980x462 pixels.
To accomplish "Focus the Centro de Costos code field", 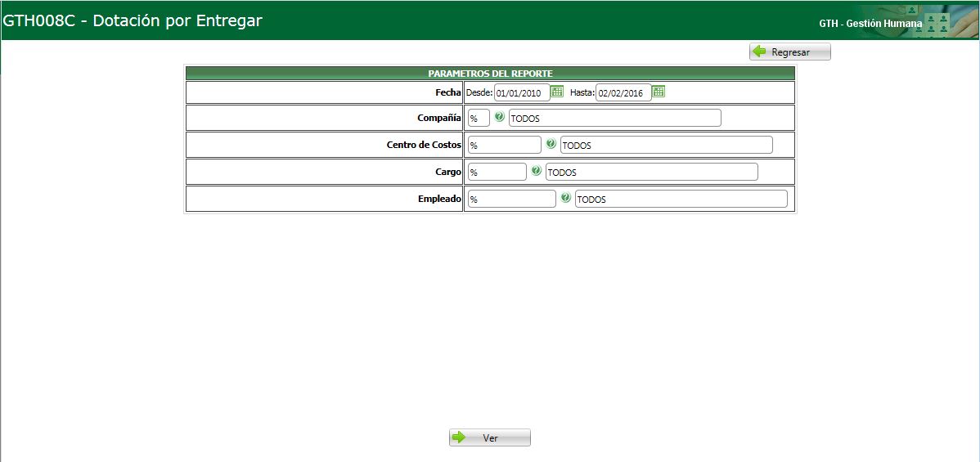I will [505, 145].
